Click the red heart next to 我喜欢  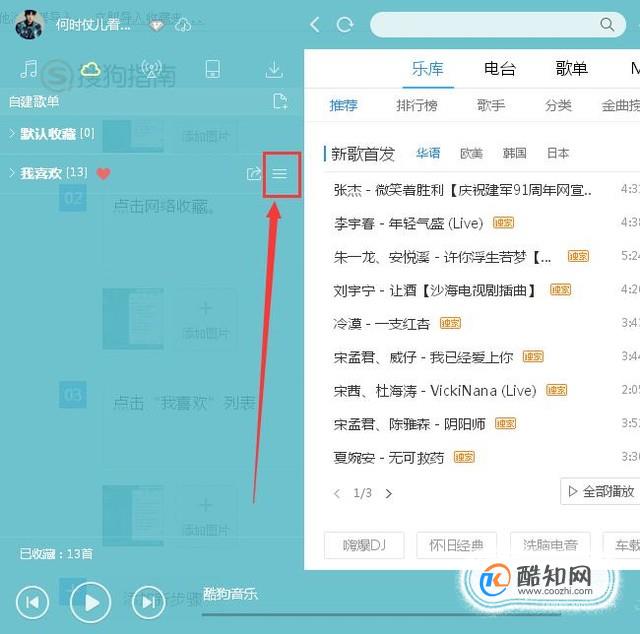[x=104, y=174]
